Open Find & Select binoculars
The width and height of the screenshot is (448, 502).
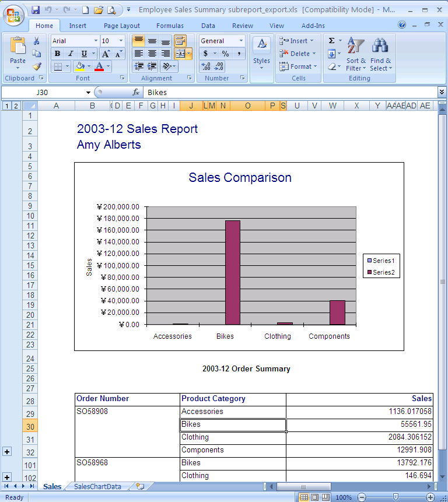click(x=380, y=54)
